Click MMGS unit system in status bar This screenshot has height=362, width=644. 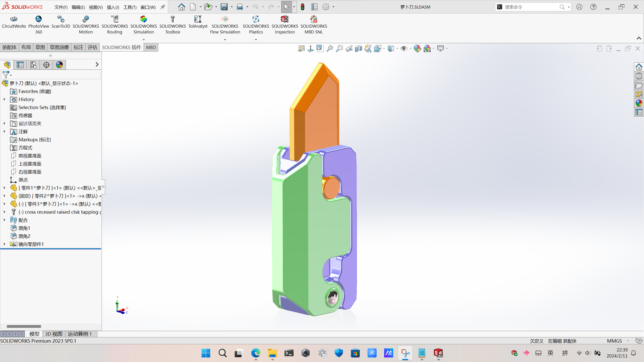click(614, 341)
